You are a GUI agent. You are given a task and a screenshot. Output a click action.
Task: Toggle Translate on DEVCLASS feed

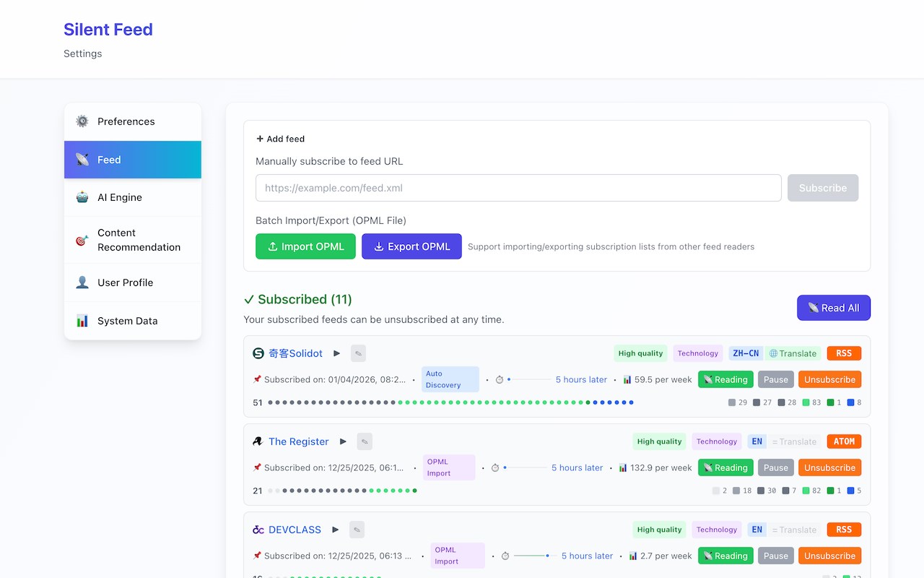[x=793, y=530]
